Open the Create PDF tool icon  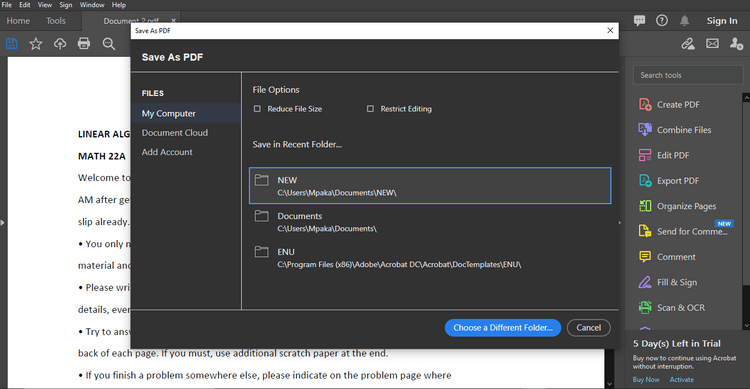pyautogui.click(x=645, y=104)
